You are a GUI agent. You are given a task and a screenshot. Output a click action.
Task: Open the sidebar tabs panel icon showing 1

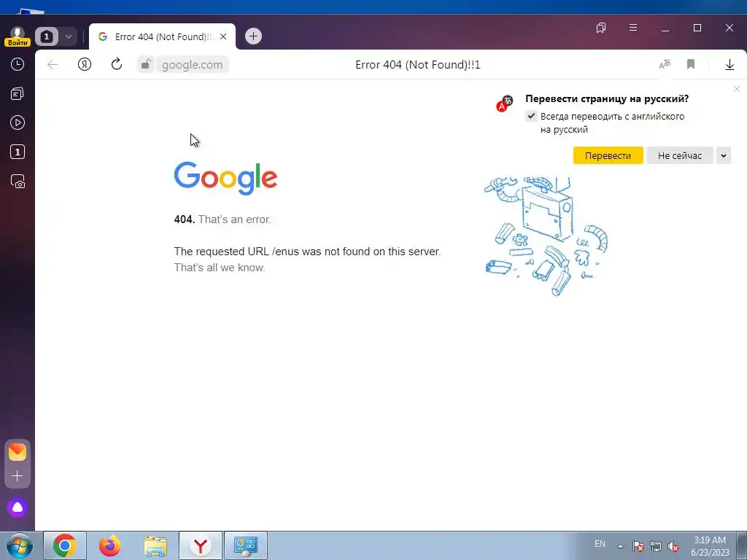tap(18, 152)
